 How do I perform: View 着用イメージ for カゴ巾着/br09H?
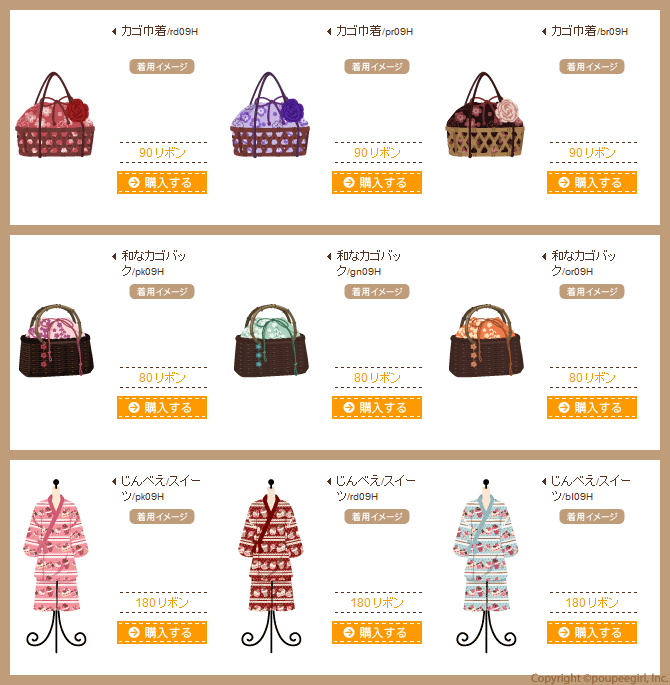click(591, 66)
